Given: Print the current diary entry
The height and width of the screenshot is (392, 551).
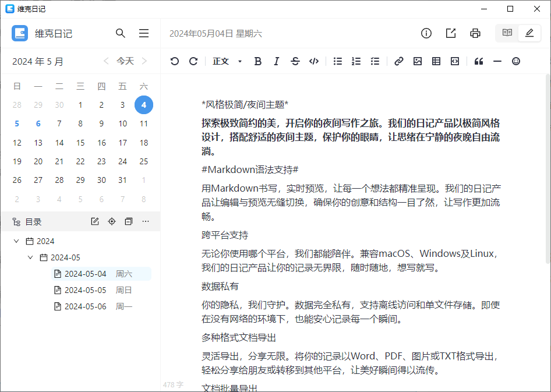Looking at the screenshot, I should [x=475, y=33].
